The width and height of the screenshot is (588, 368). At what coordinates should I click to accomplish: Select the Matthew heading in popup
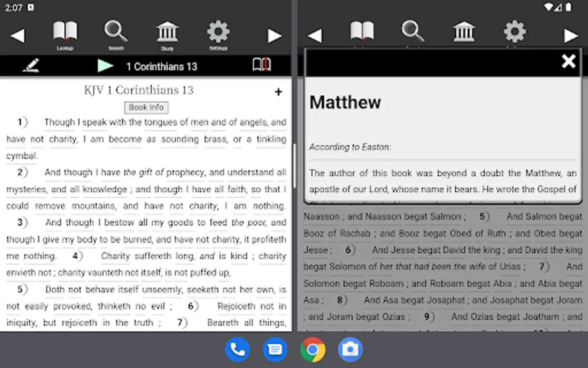coord(345,102)
